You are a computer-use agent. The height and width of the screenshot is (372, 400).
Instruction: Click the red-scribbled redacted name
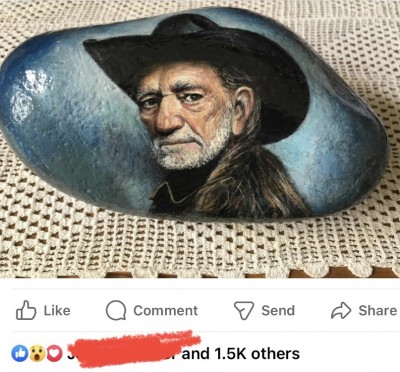(133, 349)
